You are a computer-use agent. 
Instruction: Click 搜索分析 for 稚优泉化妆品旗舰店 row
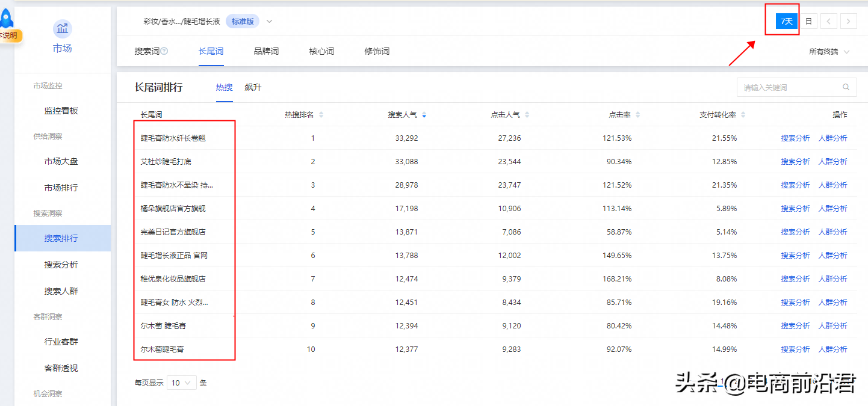pos(795,279)
